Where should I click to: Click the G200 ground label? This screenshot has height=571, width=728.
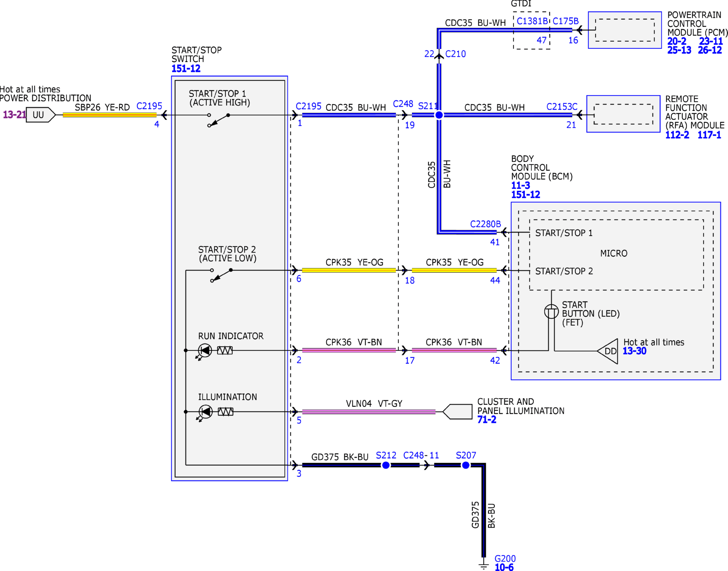(505, 559)
